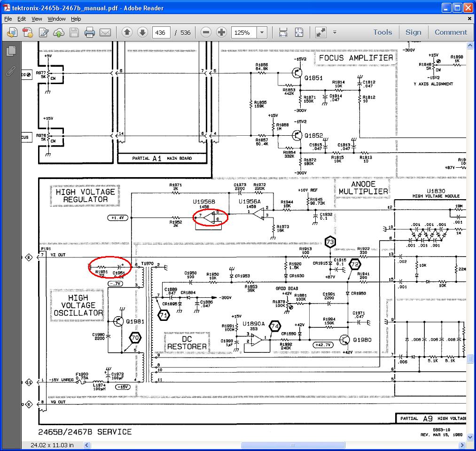Click the "U1830" high voltage module label
The image size is (476, 451).
click(436, 191)
